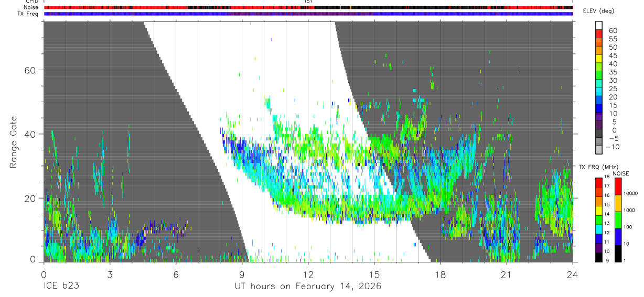Click the '50' label on ELEV colorbar
The width and height of the screenshot is (644, 297).
pos(613,48)
